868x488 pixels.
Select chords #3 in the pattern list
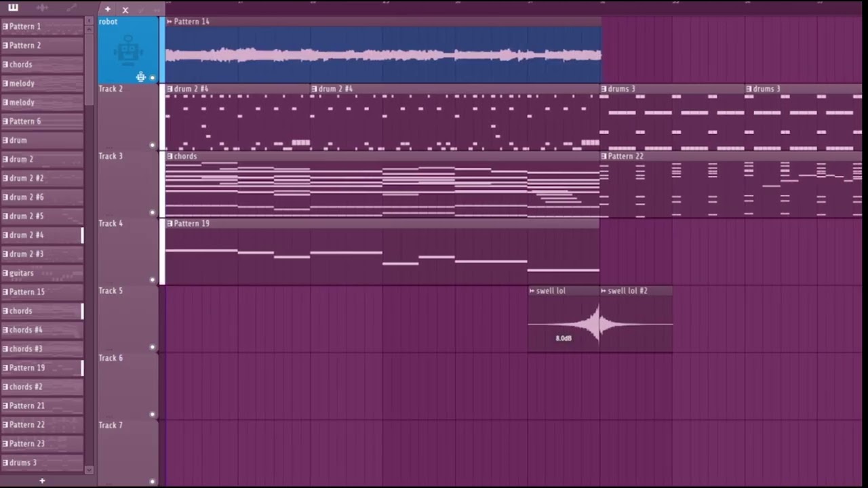coord(42,349)
